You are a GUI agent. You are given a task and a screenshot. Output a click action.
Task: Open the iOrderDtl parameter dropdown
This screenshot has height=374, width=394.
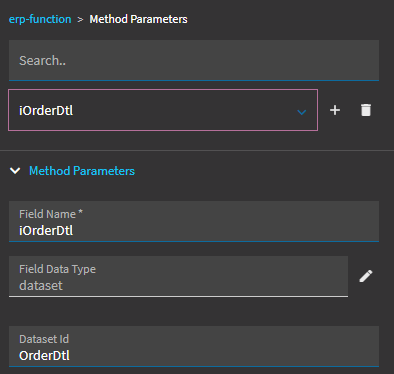pos(163,110)
